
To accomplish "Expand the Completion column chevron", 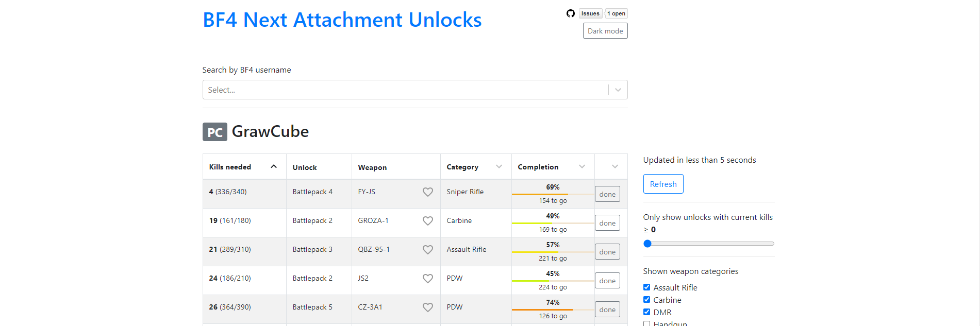I will (582, 166).
